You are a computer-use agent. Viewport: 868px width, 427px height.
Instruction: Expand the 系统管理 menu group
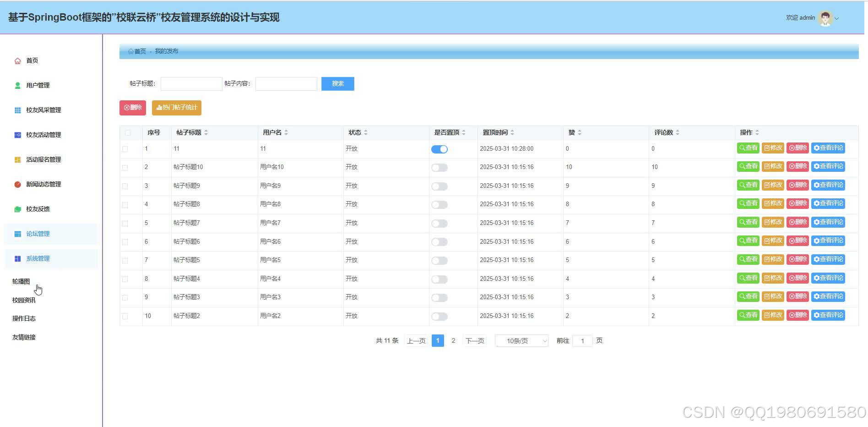tap(38, 258)
